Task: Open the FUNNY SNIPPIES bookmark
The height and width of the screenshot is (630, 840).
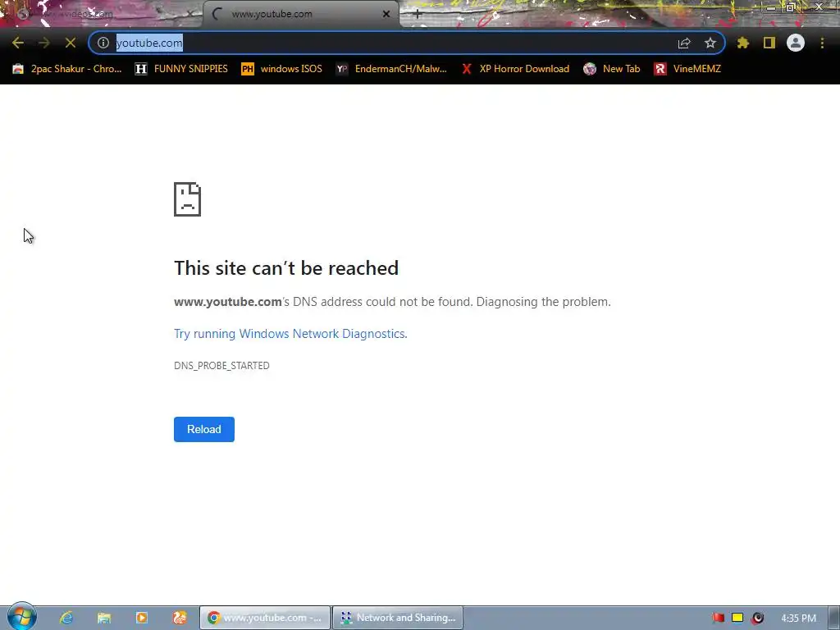Action: point(181,69)
